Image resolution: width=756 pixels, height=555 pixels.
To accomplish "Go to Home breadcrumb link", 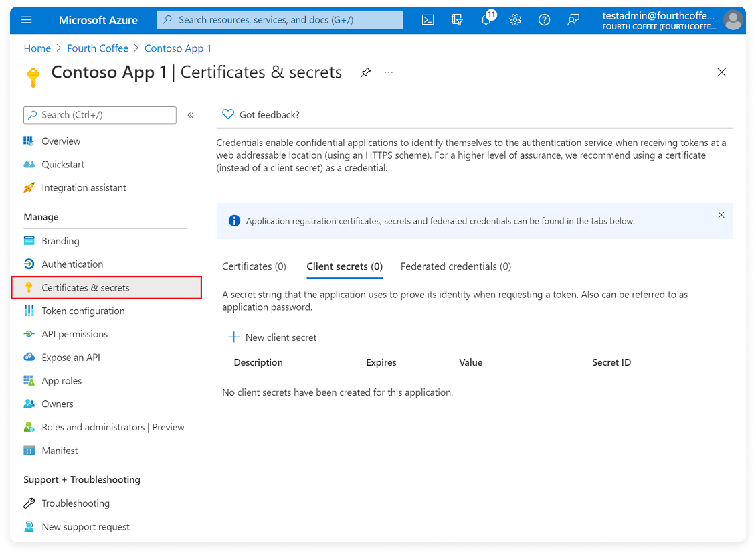I will [x=37, y=48].
